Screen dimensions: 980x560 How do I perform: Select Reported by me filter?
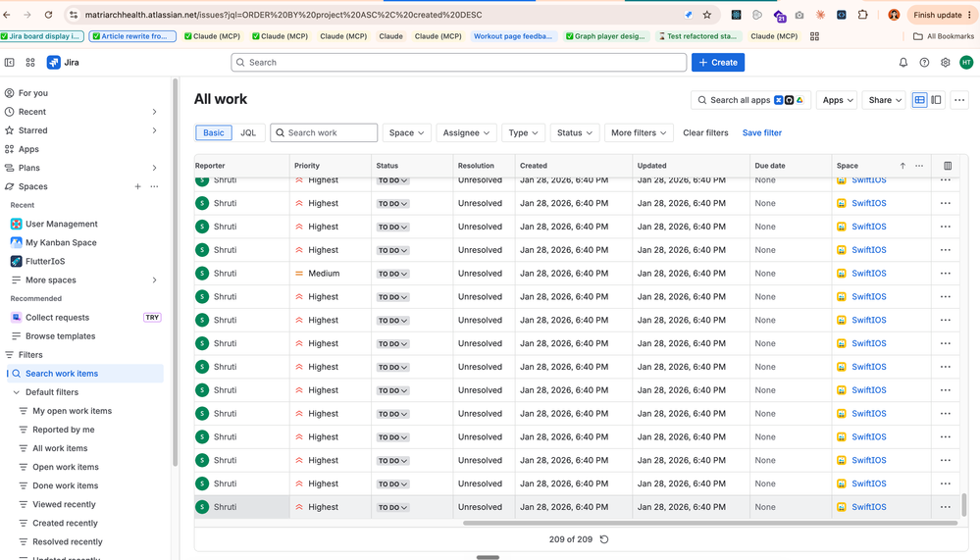(x=63, y=430)
